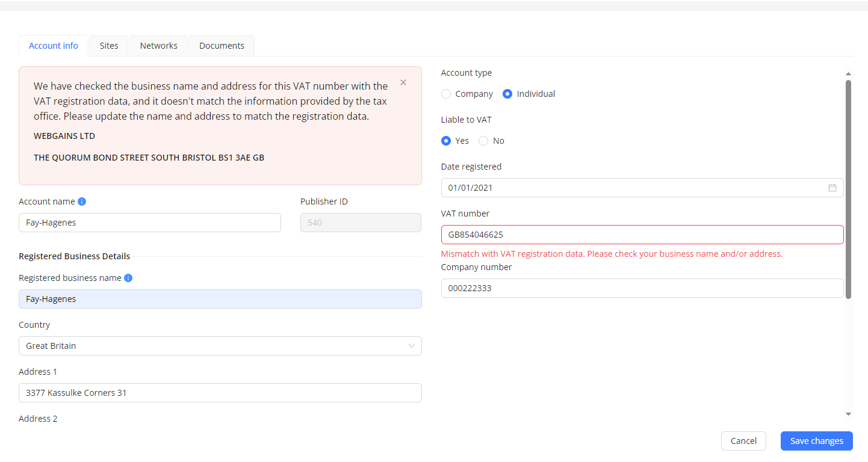Screen dimensions: 868x462
Task: Switch to the Sites tab
Action: (109, 46)
